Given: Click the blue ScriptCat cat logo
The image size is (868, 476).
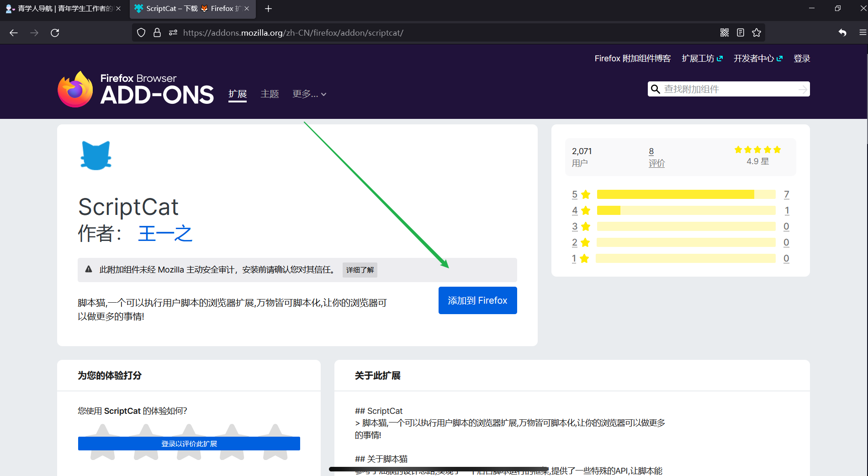Looking at the screenshot, I should click(x=95, y=155).
